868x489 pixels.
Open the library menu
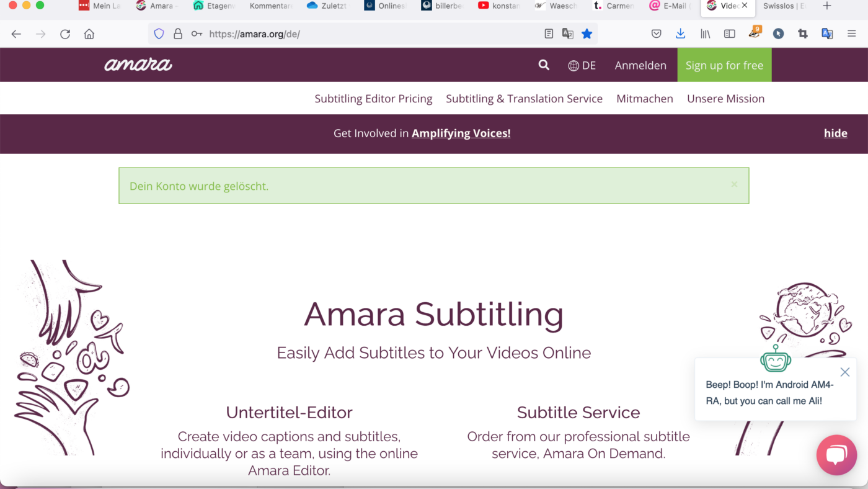point(706,34)
